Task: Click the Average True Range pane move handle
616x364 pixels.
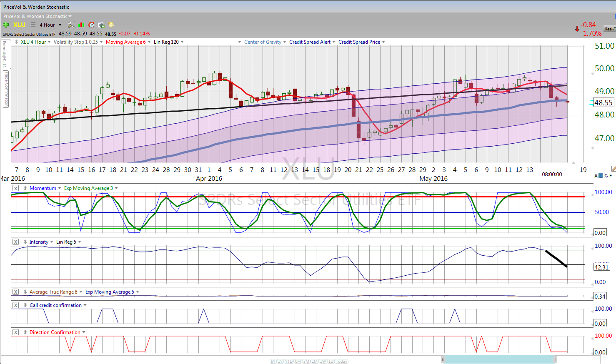Action: click(25, 292)
